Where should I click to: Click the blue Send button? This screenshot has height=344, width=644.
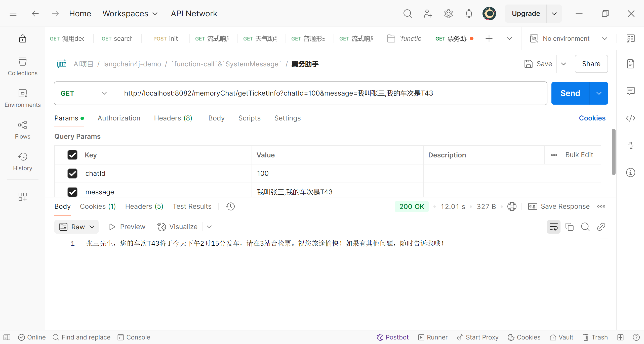(570, 93)
